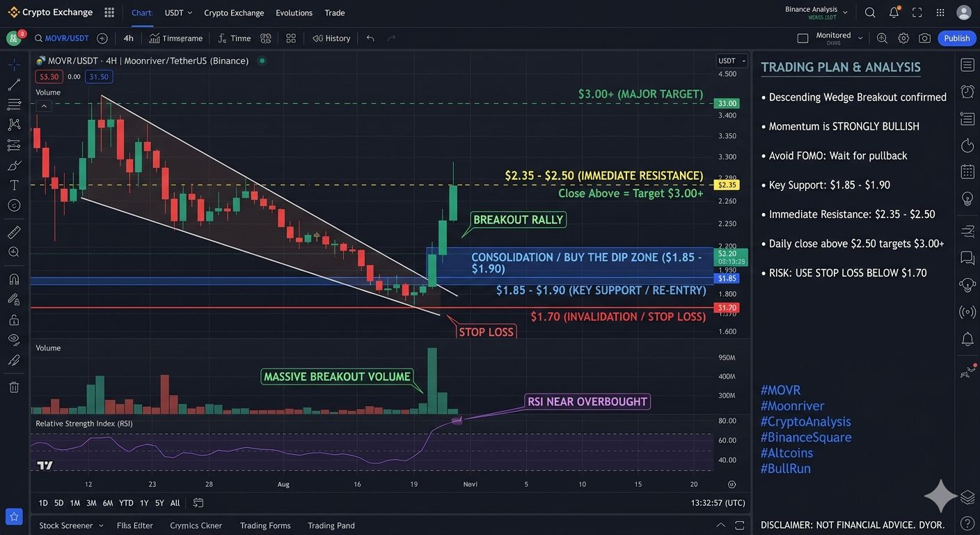
Task: Open the USDT dropdown in top menu
Action: point(178,13)
